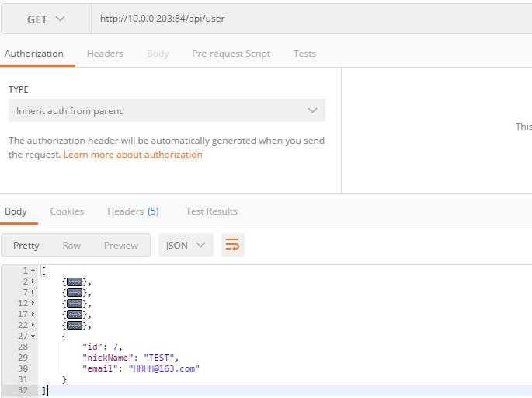
Task: Expand the folded object on line 2
Action: coord(33,281)
